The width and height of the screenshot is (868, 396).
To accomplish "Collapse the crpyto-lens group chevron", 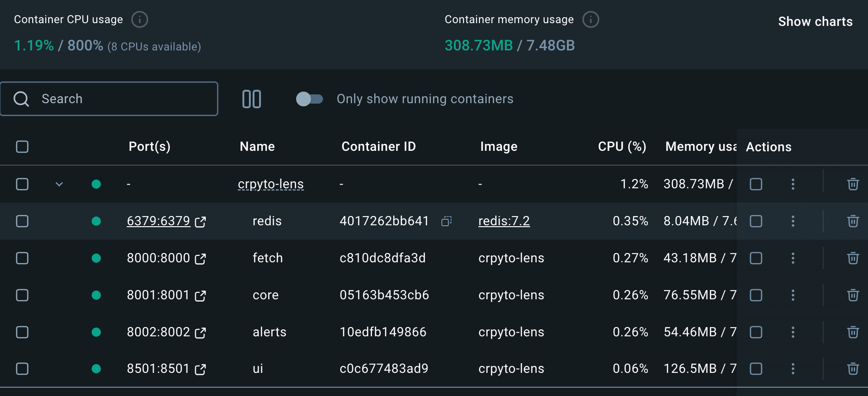I will click(x=59, y=184).
